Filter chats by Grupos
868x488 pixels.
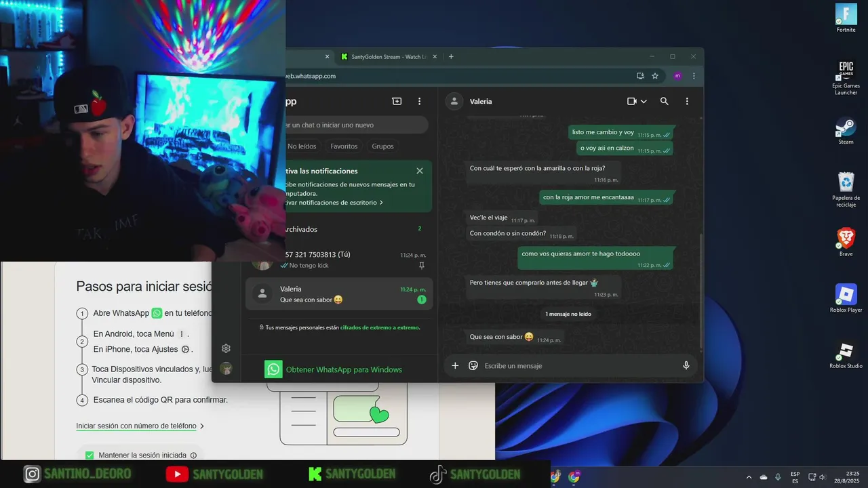382,146
